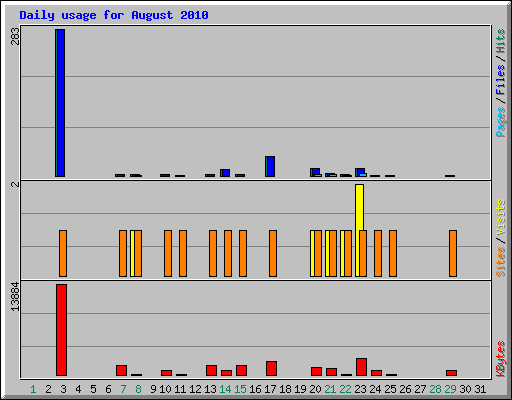Click the 'Hits' legend label
The width and height of the screenshot is (512, 400).
point(500,41)
